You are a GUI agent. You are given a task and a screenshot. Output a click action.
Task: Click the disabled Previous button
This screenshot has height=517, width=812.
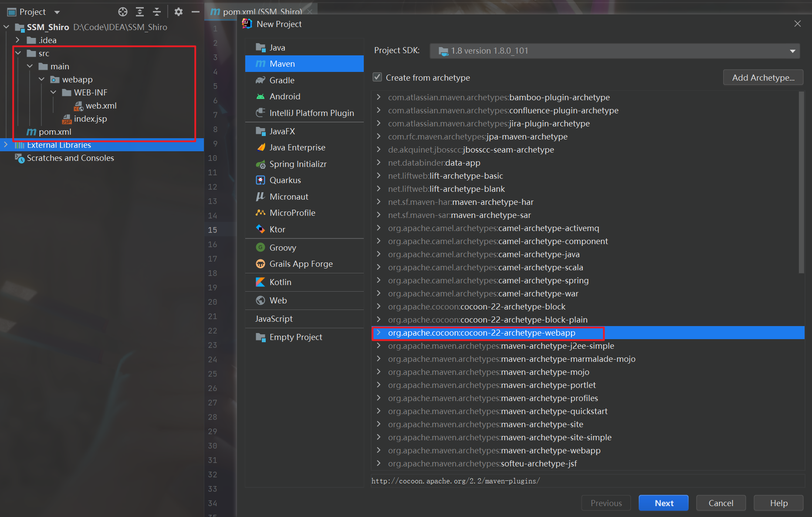click(606, 503)
